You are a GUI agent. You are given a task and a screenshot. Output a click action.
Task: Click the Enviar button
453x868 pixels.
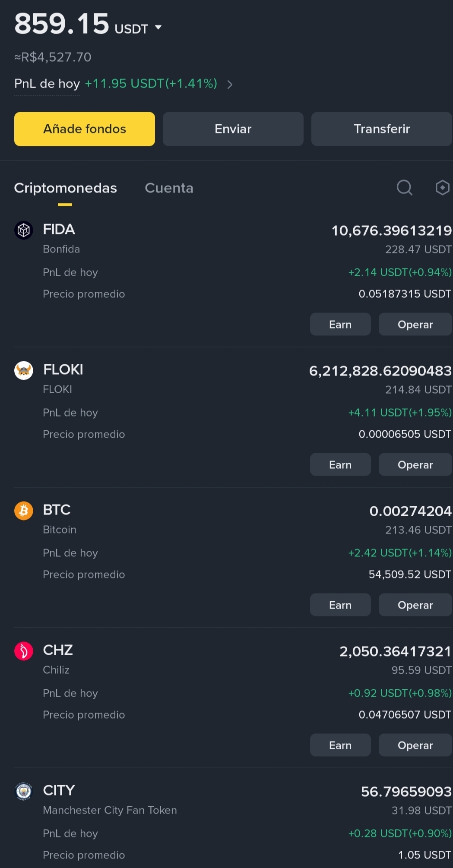click(233, 129)
